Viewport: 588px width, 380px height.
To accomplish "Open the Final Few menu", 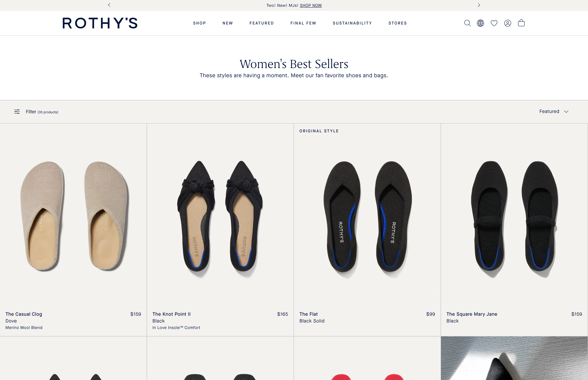I will (303, 23).
